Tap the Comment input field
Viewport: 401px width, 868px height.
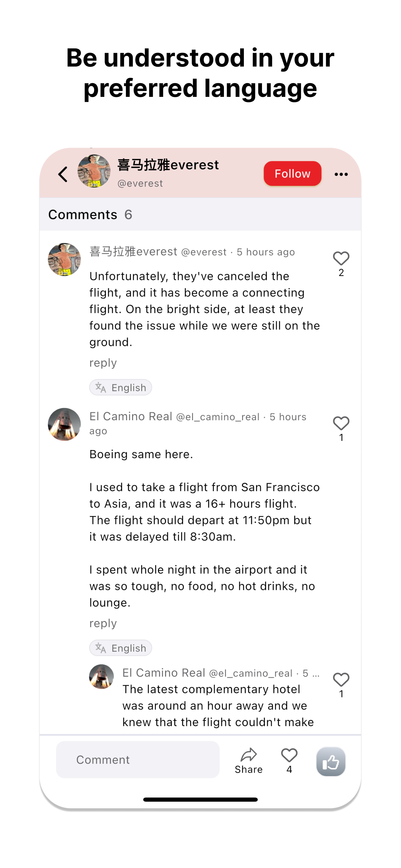[138, 760]
